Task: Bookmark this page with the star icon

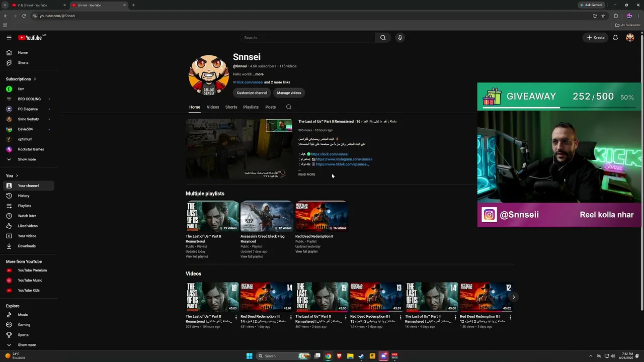Action: (603, 16)
